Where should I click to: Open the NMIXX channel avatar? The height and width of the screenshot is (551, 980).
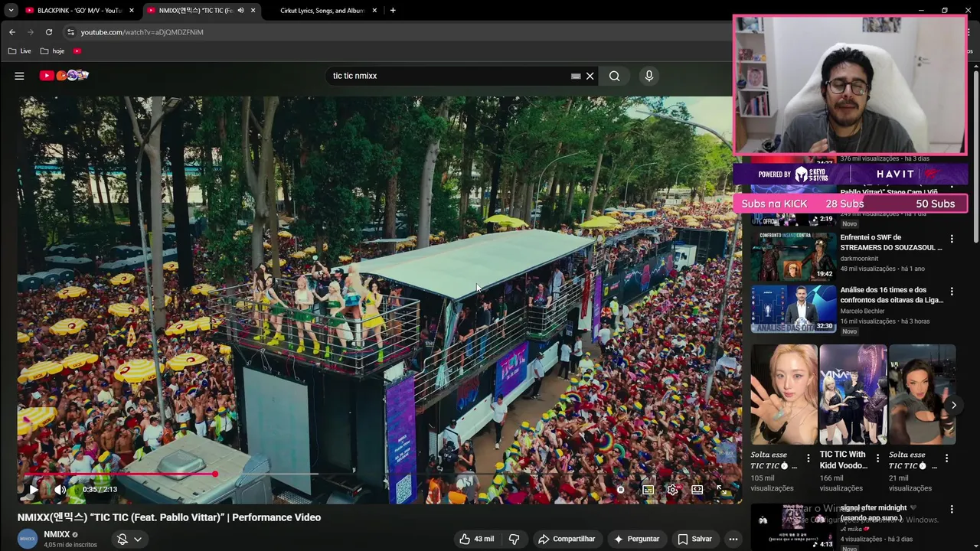pos(28,539)
